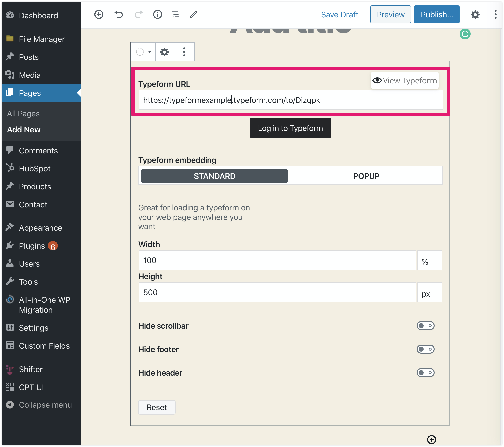Viewport: 504px width, 447px height.
Task: Click the All-in-One WP Migration icon
Action: (10, 299)
